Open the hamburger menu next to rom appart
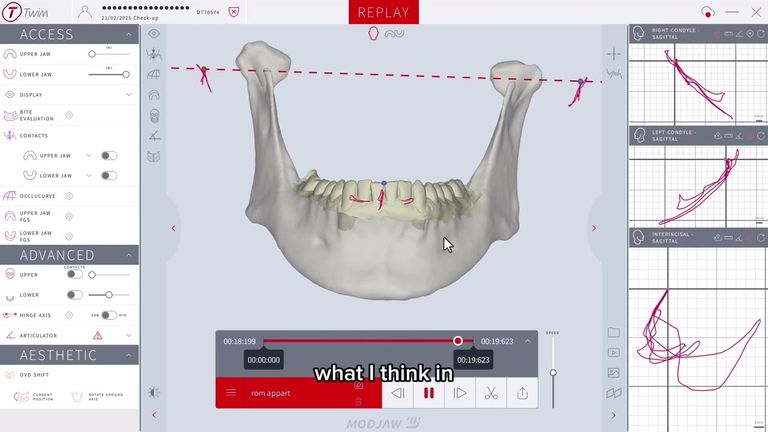The height and width of the screenshot is (432, 768). [231, 393]
